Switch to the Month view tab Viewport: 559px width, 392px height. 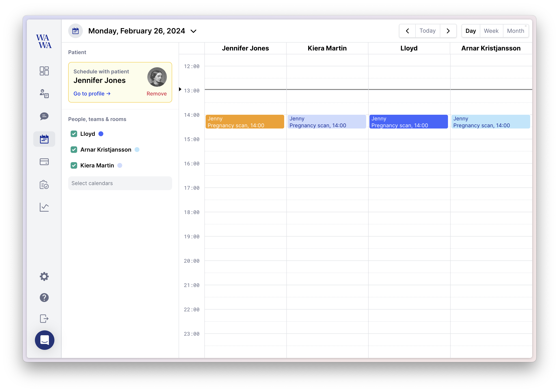[x=515, y=31]
